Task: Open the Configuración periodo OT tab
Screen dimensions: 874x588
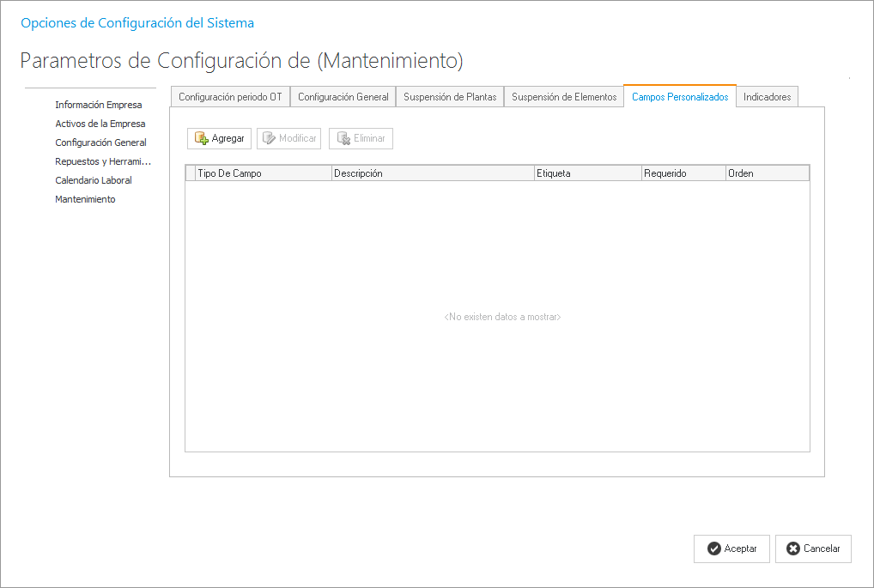Action: point(230,97)
